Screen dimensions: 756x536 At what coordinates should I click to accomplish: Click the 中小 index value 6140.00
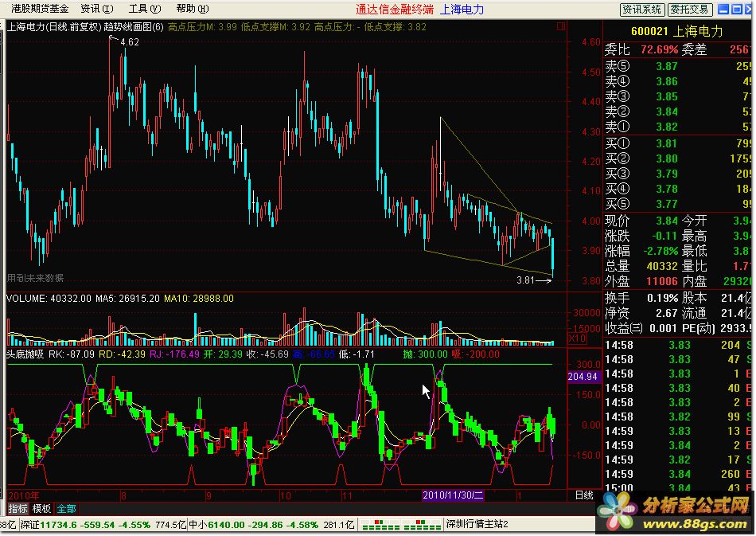(226, 524)
